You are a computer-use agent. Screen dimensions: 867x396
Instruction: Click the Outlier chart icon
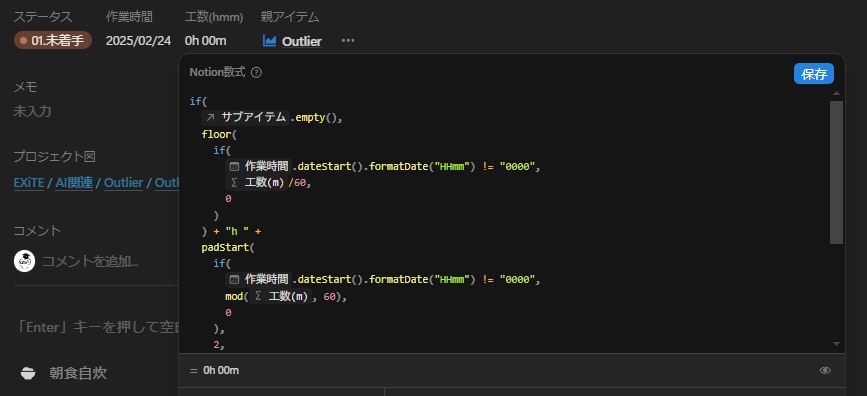[x=269, y=41]
